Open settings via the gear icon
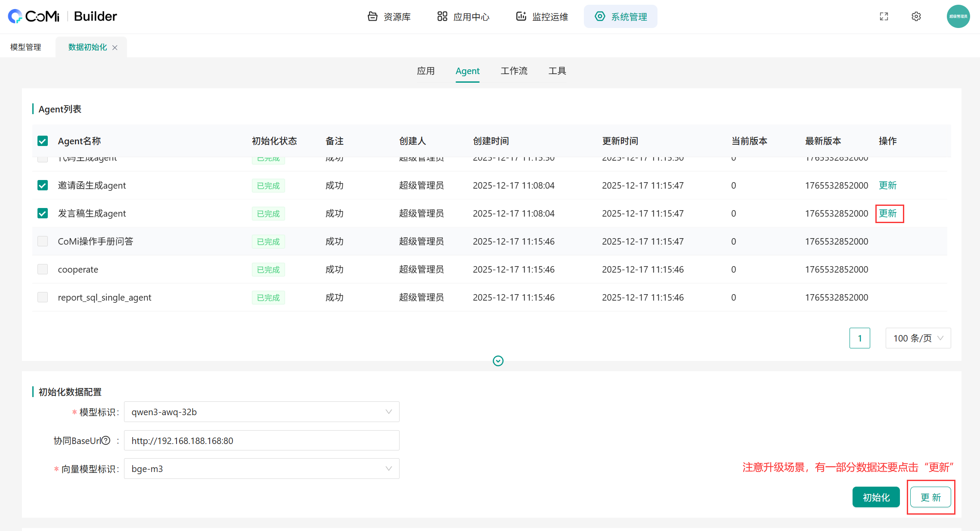 point(916,16)
